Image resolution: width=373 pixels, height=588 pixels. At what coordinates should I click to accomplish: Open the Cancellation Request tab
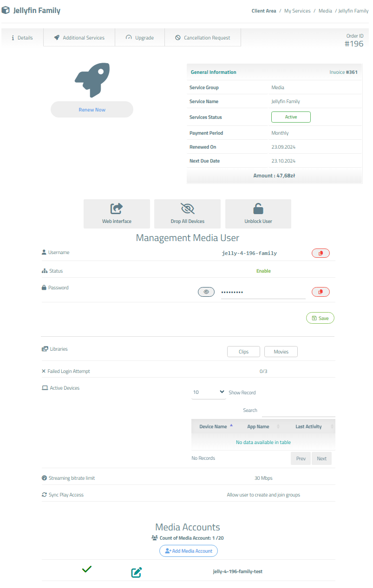(203, 38)
